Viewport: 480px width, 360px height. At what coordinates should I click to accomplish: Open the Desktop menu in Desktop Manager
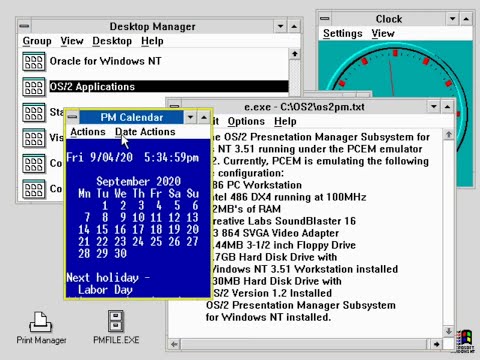pos(112,41)
